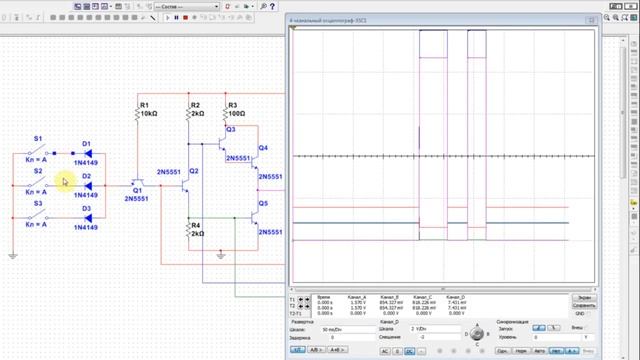The height and width of the screenshot is (360, 640).
Task: Open the find magnifier icon in the top toolbar
Action: point(263,7)
